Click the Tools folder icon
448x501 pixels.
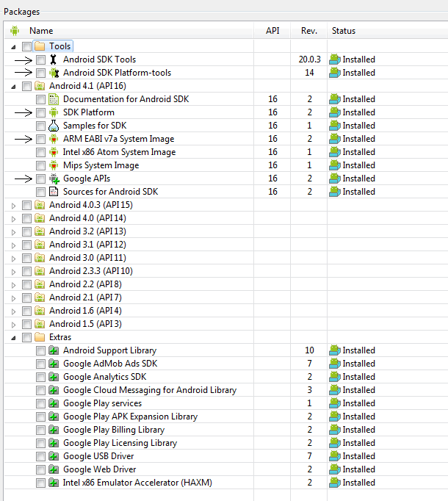click(40, 46)
